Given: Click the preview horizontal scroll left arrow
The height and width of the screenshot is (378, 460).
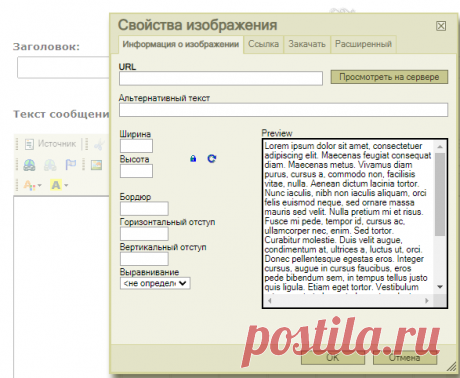Looking at the screenshot, I should (x=270, y=301).
